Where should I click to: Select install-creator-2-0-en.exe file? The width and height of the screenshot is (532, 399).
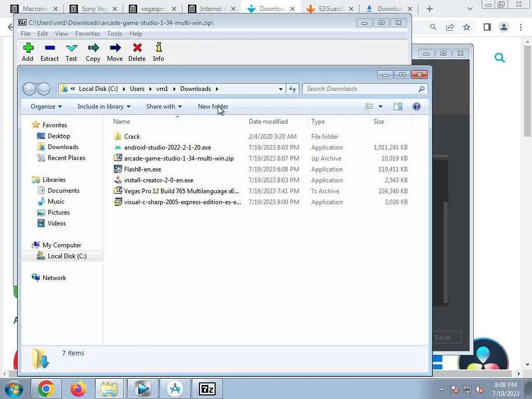[x=158, y=180]
